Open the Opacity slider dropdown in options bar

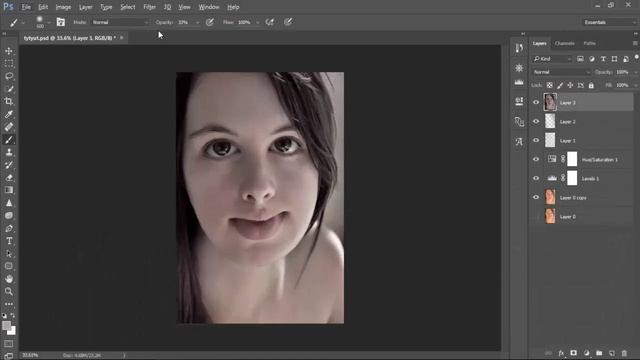point(198,22)
